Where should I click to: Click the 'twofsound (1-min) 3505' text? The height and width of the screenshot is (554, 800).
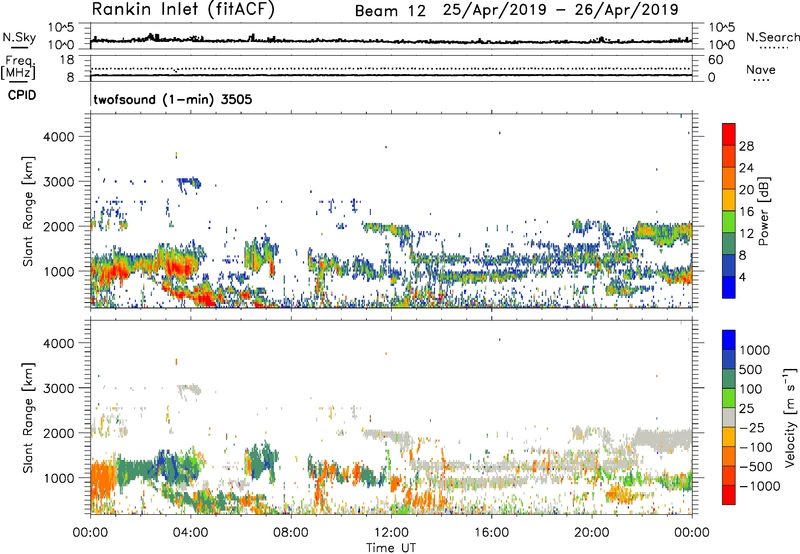coord(172,99)
